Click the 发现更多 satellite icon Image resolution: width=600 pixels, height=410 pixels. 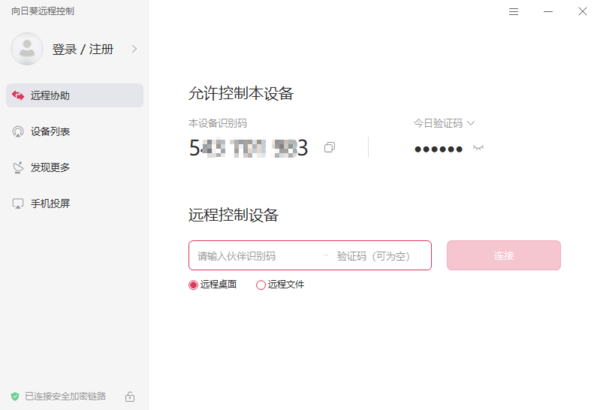18,167
